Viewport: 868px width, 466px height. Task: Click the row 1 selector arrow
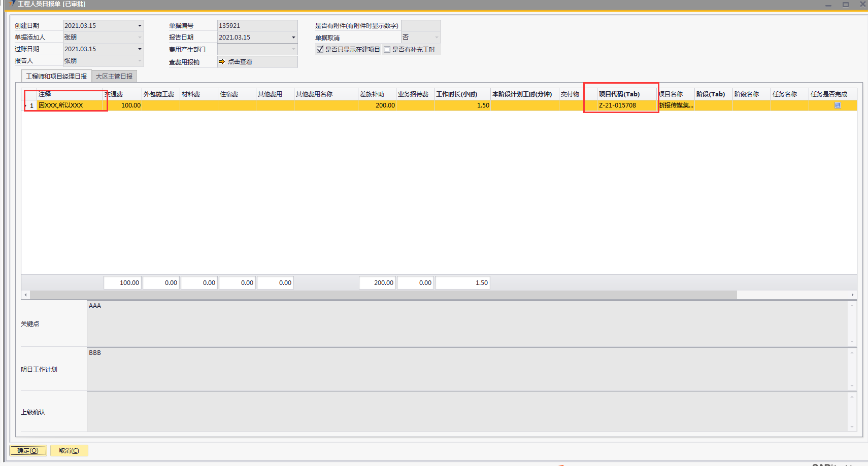tap(26, 105)
